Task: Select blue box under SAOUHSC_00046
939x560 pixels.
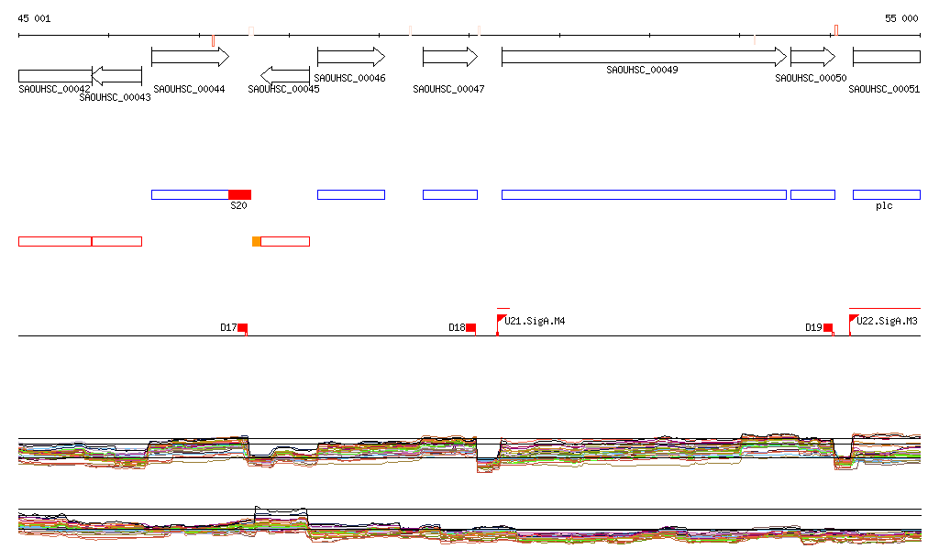Action: 351,194
